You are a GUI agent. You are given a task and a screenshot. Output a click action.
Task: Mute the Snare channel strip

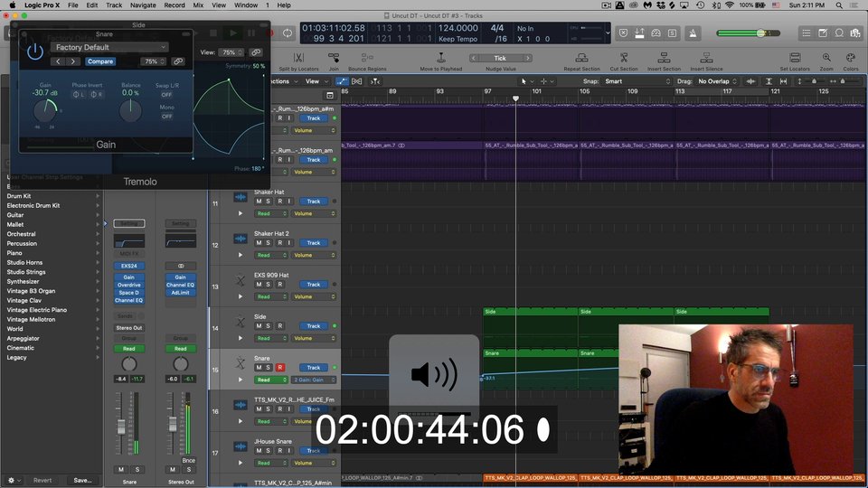click(x=121, y=469)
